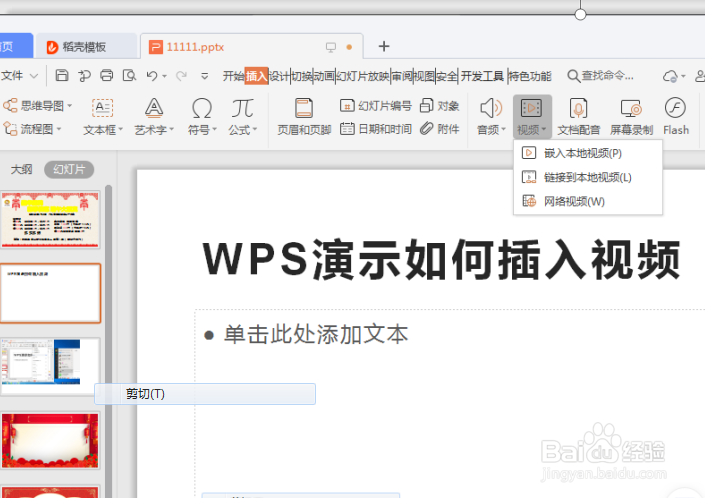Open the Undo history dropdown arrow
The width and height of the screenshot is (705, 498).
pos(165,76)
